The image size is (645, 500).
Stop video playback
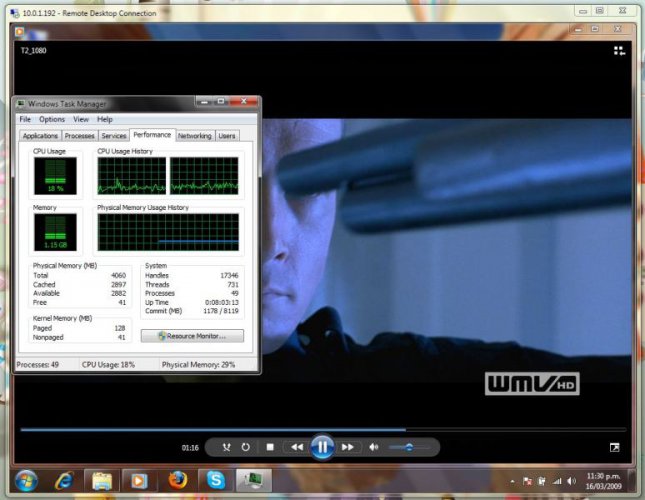(x=270, y=447)
